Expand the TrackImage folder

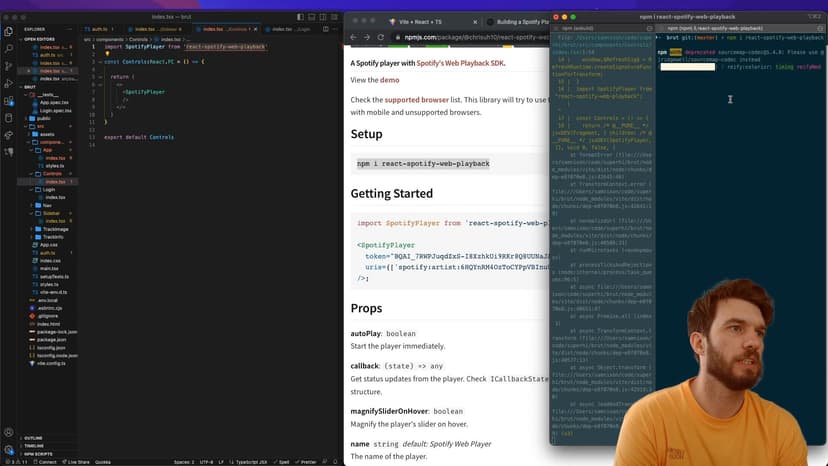pyautogui.click(x=55, y=229)
